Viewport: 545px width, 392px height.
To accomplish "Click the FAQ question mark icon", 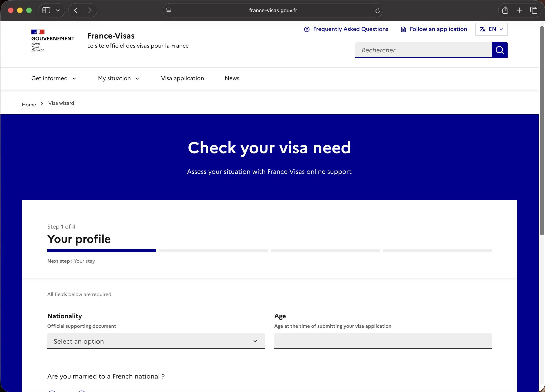I will point(307,29).
